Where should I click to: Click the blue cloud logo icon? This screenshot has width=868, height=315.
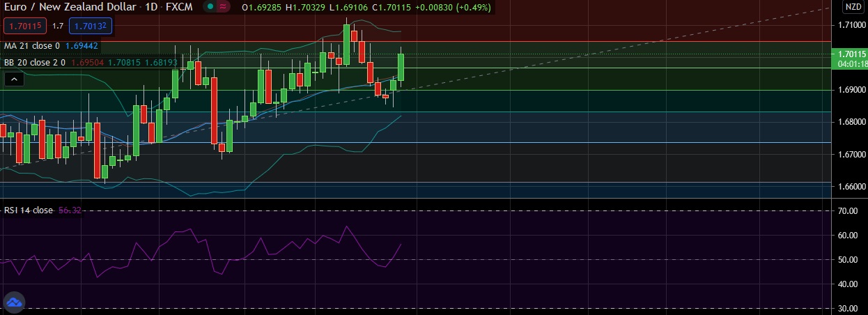pos(14,303)
